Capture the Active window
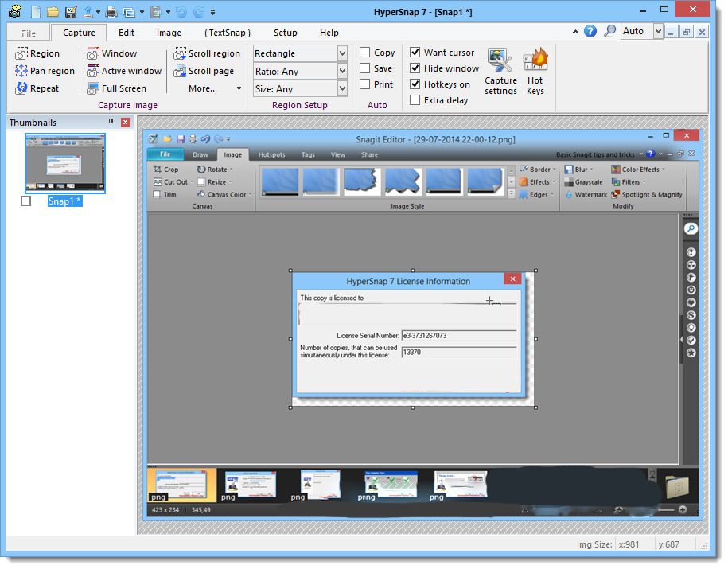The width and height of the screenshot is (728, 569). coord(124,71)
